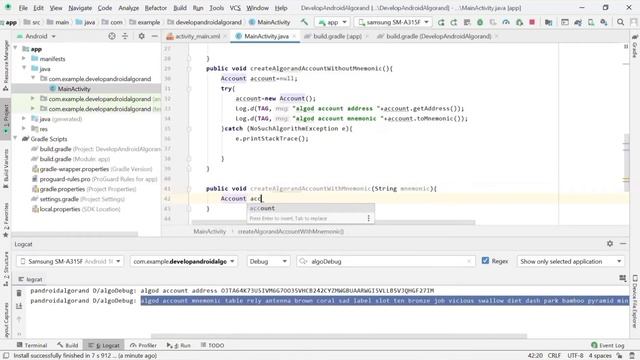Image resolution: width=640 pixels, height=360 pixels.
Task: Click the logcat horizontal scrollbar
Action: click(x=339, y=336)
